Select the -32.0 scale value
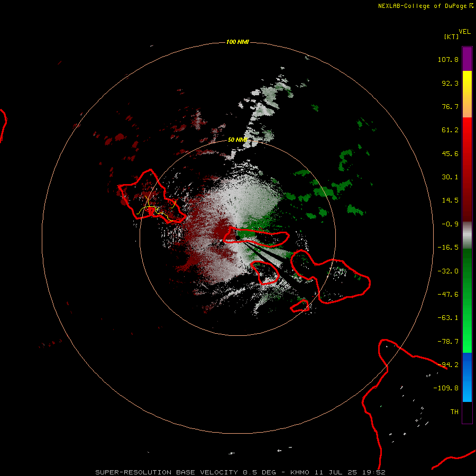The image size is (476, 476). pos(448,271)
